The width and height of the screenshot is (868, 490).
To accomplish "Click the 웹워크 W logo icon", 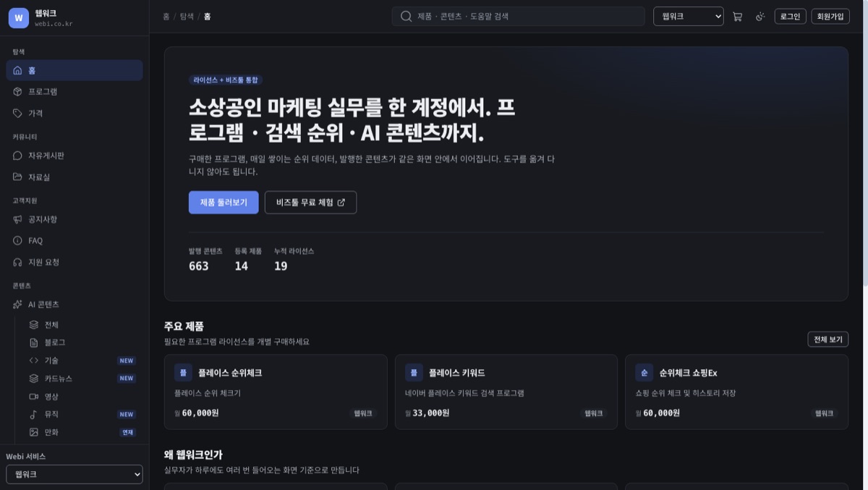I will click(19, 18).
